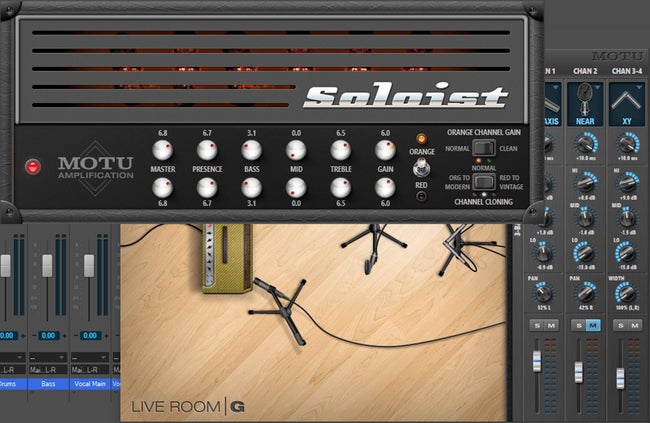Screen dimensions: 650x423
Task: Adjust the bottom-row TREBLE knob
Action: pos(341,188)
